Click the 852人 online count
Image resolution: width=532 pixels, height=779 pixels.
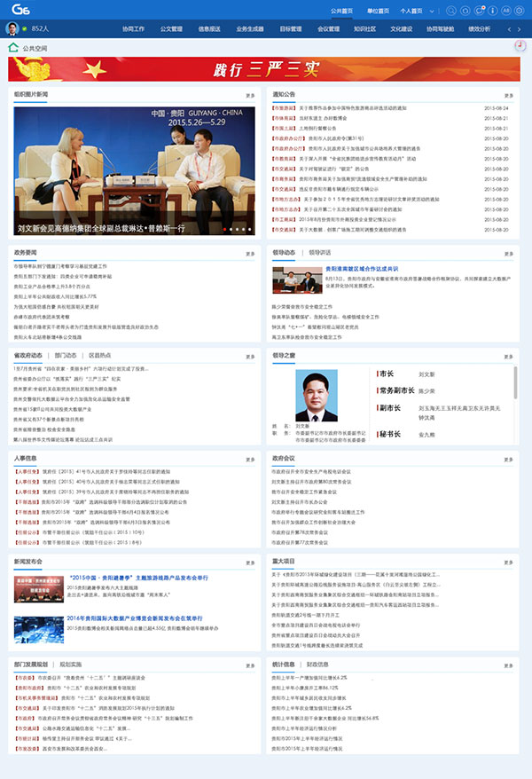40,28
